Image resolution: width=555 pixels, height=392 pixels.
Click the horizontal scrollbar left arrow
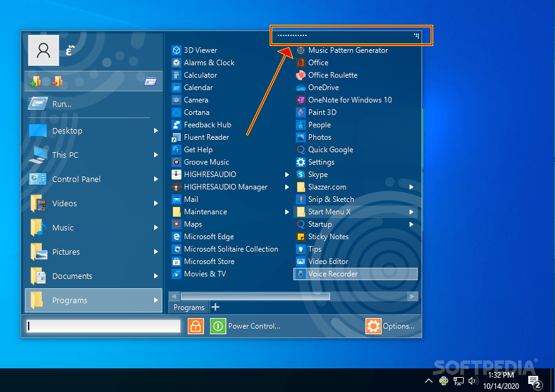tap(174, 296)
